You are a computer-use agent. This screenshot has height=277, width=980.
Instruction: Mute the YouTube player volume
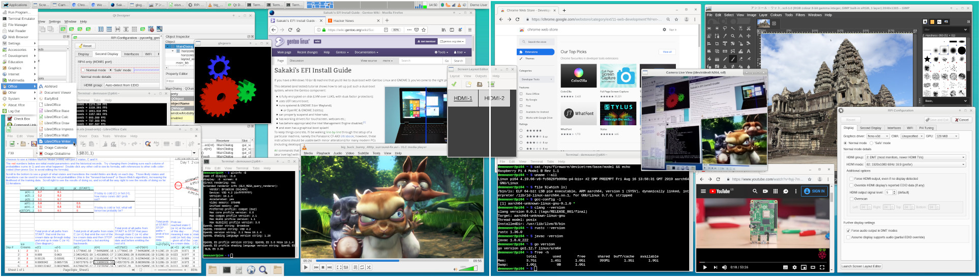[725, 267]
